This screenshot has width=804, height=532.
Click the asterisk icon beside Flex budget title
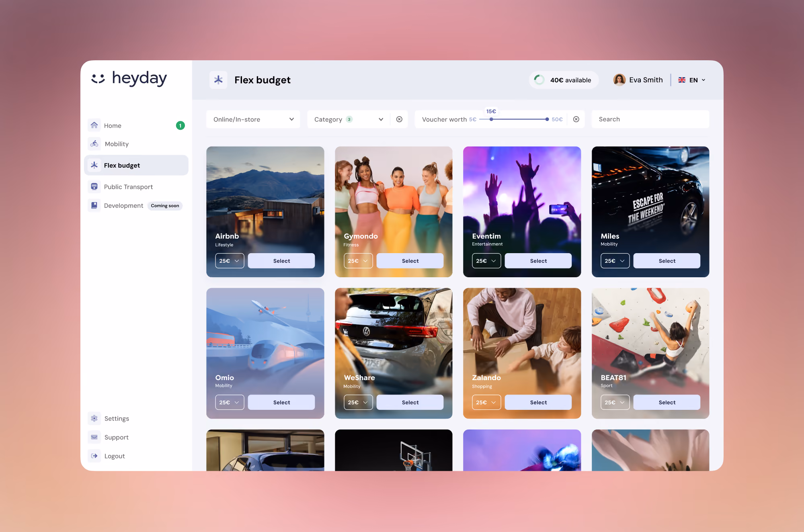click(x=218, y=80)
